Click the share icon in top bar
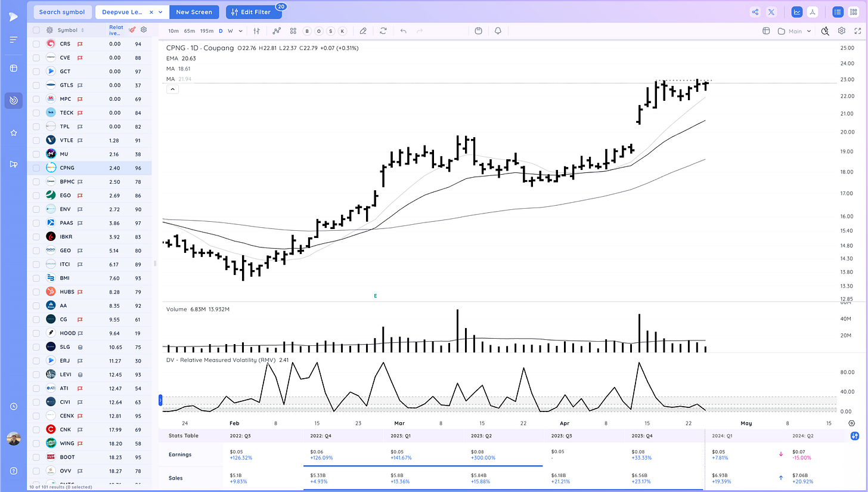The height and width of the screenshot is (492, 868). [x=755, y=12]
